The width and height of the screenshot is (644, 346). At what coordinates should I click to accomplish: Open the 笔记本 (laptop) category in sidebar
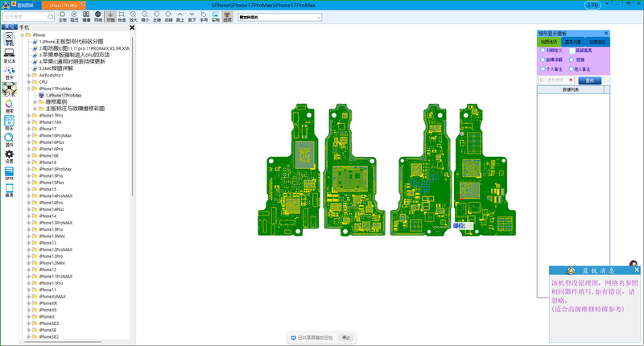[9, 56]
